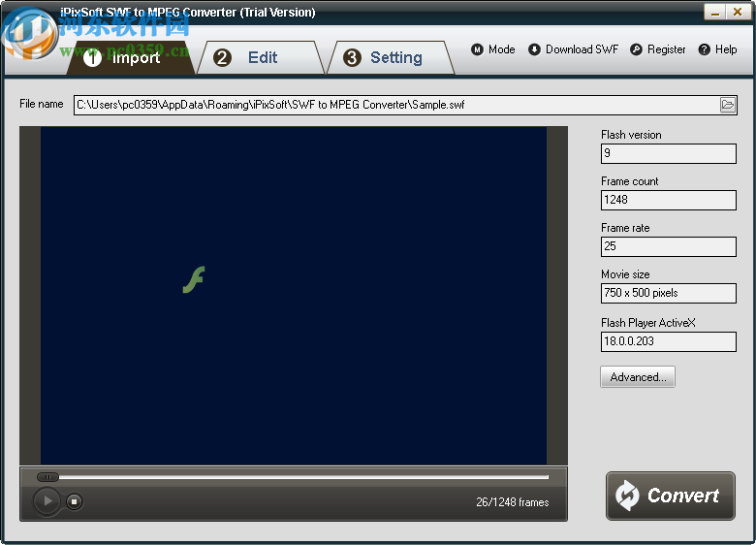The image size is (756, 545).
Task: Close the converter window
Action: (x=738, y=12)
